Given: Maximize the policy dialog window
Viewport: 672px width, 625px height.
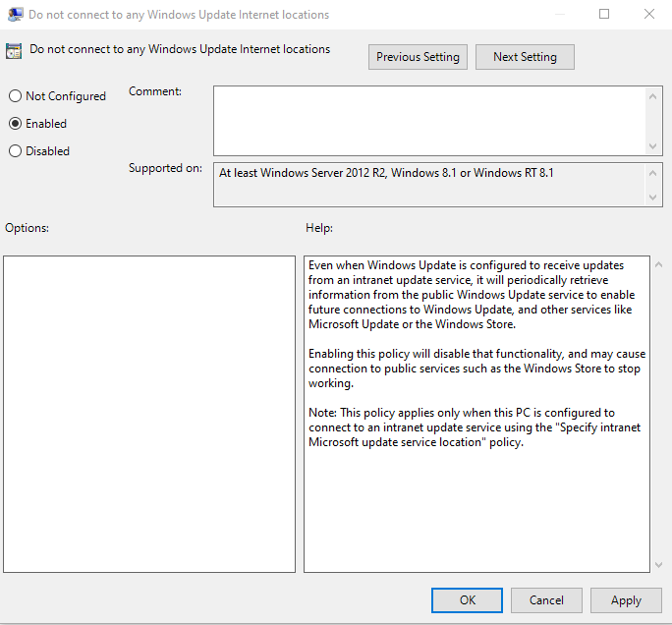Looking at the screenshot, I should [x=604, y=14].
